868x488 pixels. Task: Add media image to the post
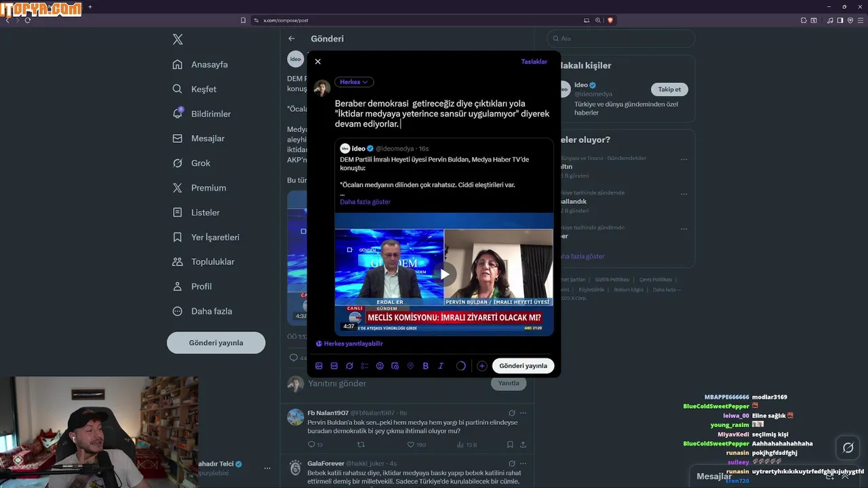pyautogui.click(x=319, y=366)
